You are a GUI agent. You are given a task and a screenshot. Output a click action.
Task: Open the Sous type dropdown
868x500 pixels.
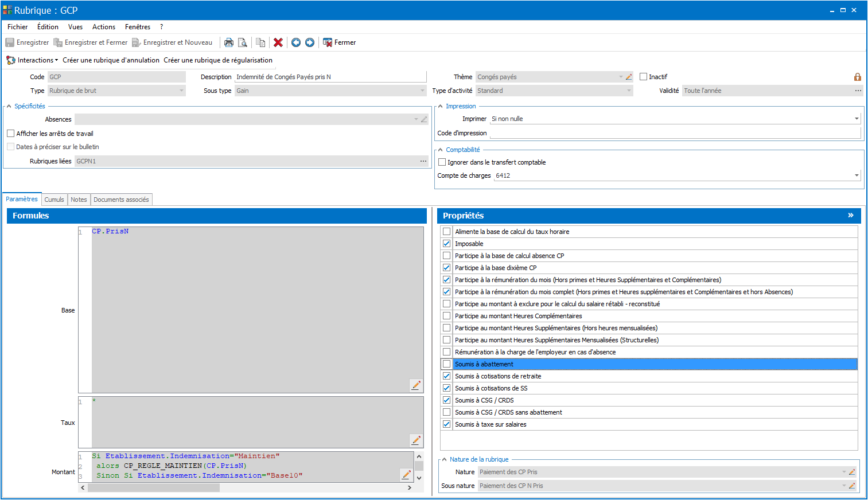pyautogui.click(x=423, y=91)
